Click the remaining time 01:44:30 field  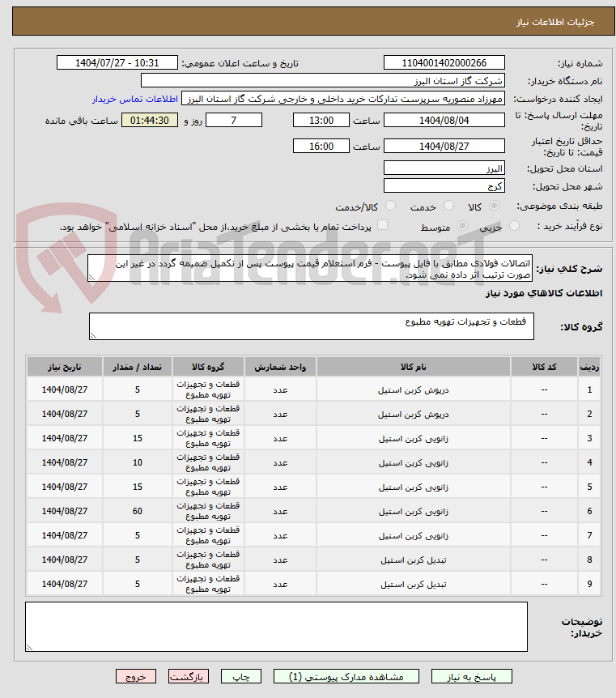150,120
